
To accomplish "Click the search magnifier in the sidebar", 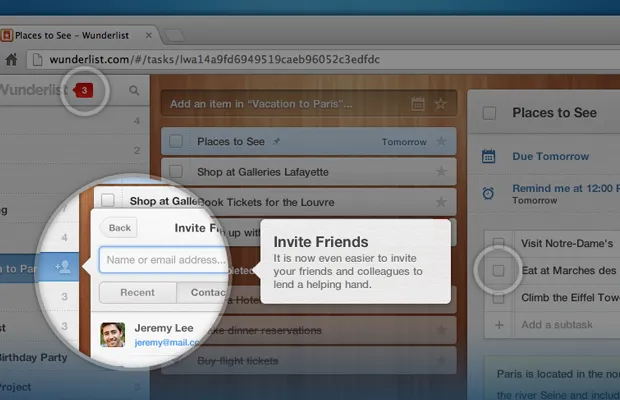I will (134, 91).
